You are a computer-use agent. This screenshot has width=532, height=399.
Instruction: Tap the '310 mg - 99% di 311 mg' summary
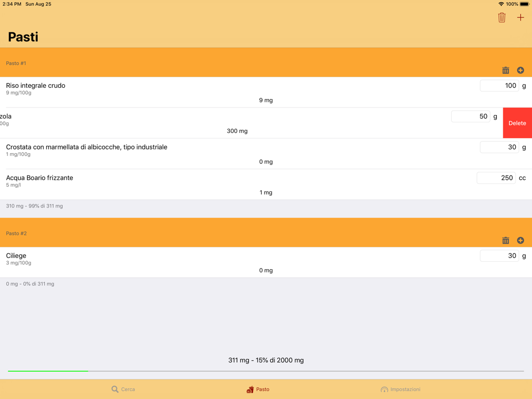tap(34, 206)
